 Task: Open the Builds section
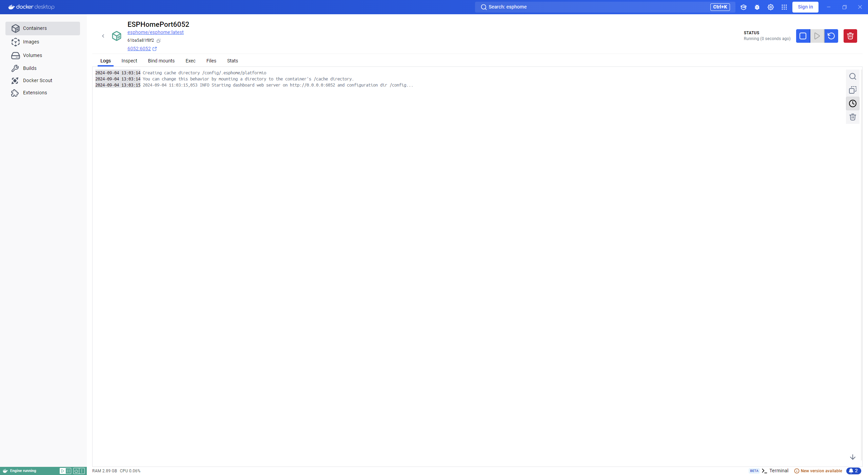click(43, 68)
